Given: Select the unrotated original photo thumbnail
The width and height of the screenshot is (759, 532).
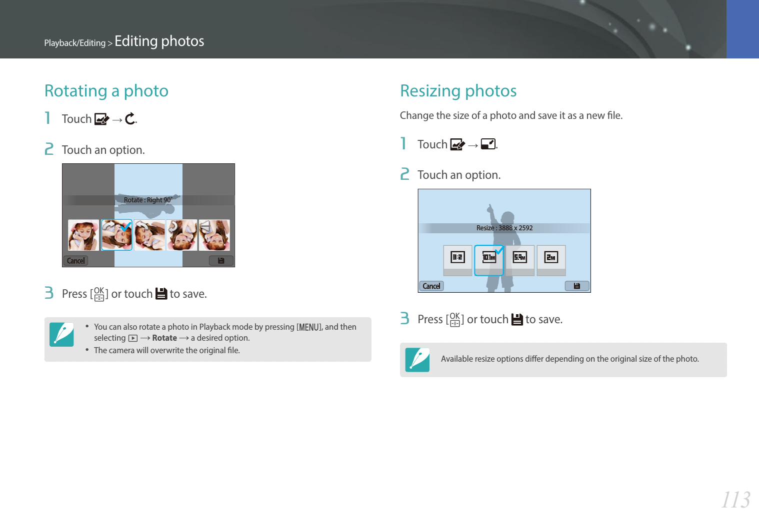Looking at the screenshot, I should point(83,235).
